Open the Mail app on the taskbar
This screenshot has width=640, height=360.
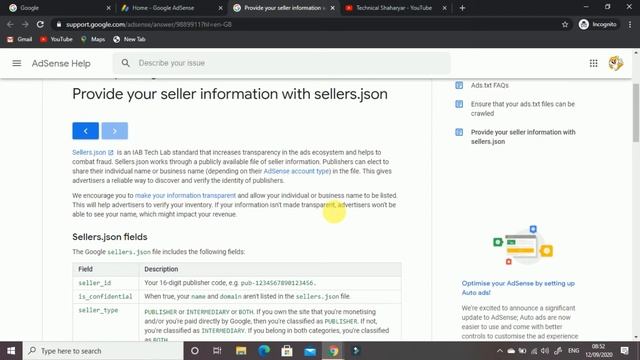coord(310,351)
